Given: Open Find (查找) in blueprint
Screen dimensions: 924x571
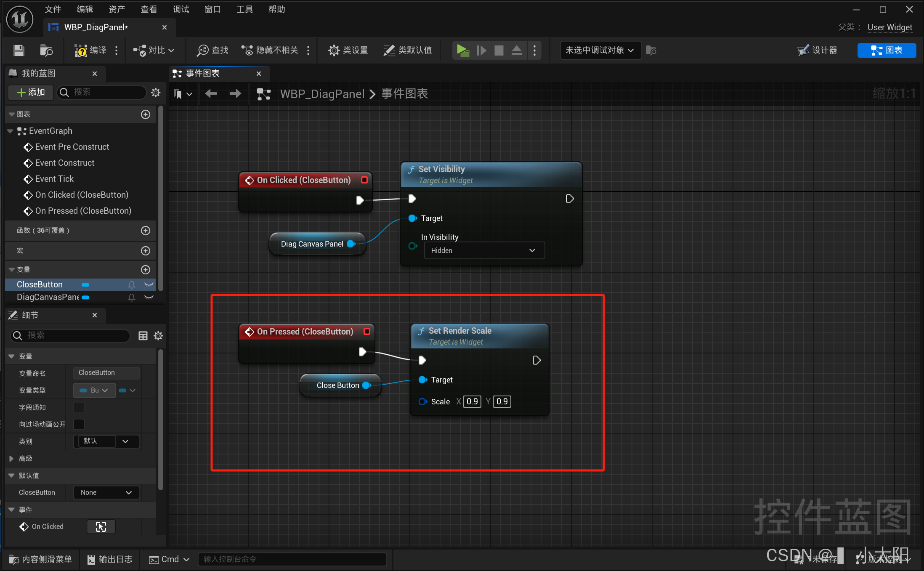Looking at the screenshot, I should point(212,50).
